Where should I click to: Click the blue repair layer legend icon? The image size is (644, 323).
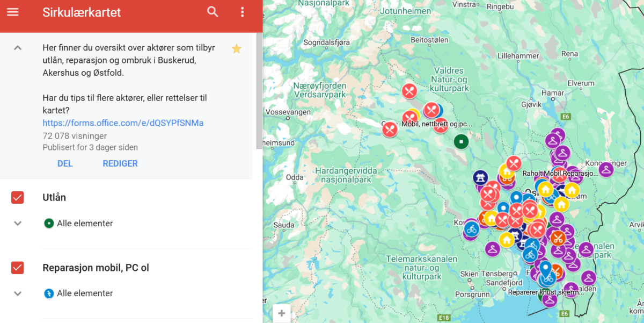coord(49,293)
